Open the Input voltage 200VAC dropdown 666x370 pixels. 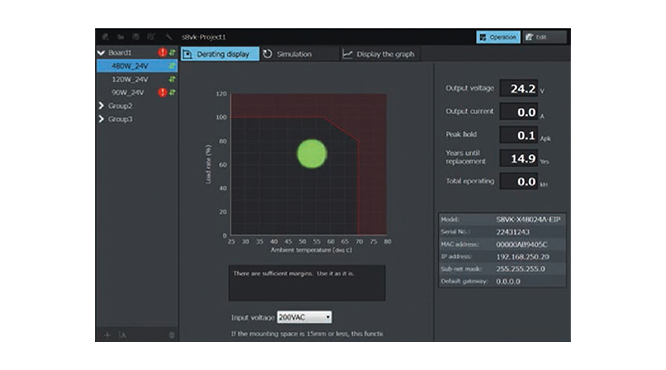coord(304,317)
